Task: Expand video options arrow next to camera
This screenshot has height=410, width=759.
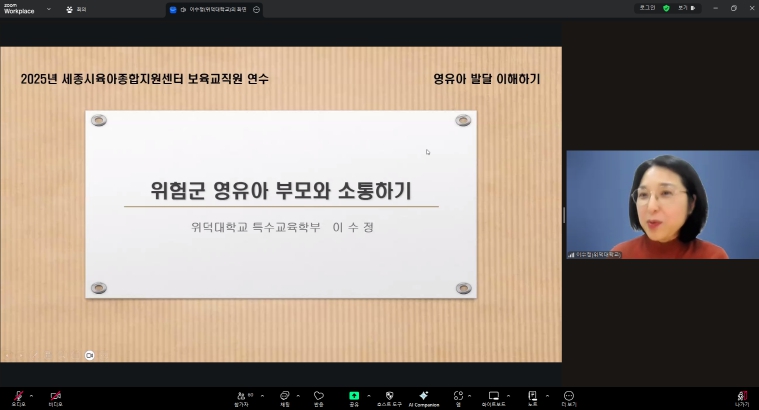Action: click(69, 393)
